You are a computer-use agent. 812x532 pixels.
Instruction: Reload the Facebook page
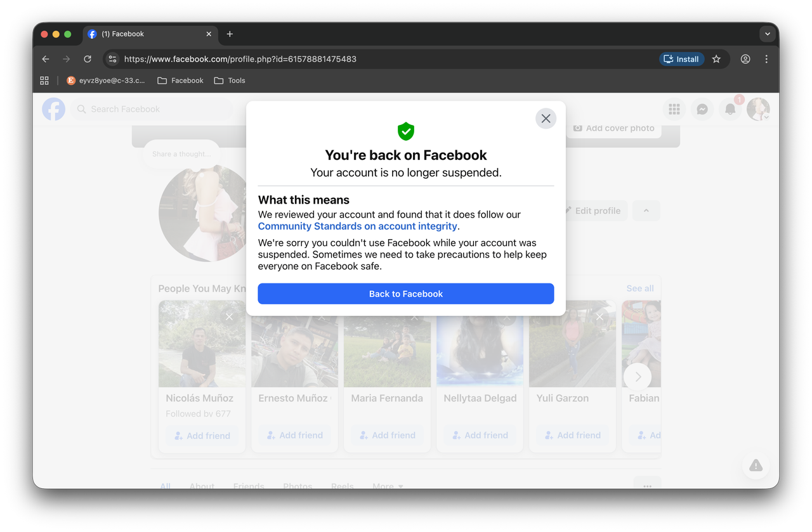click(88, 59)
